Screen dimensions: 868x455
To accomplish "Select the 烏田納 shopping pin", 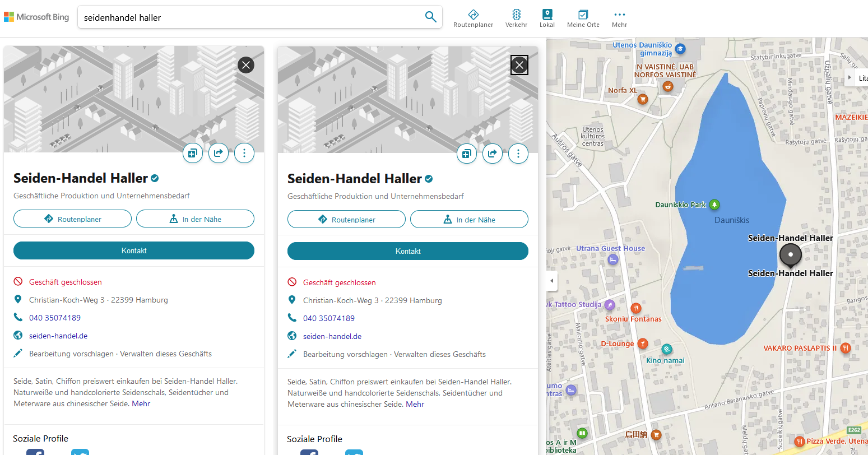I will pyautogui.click(x=656, y=434).
